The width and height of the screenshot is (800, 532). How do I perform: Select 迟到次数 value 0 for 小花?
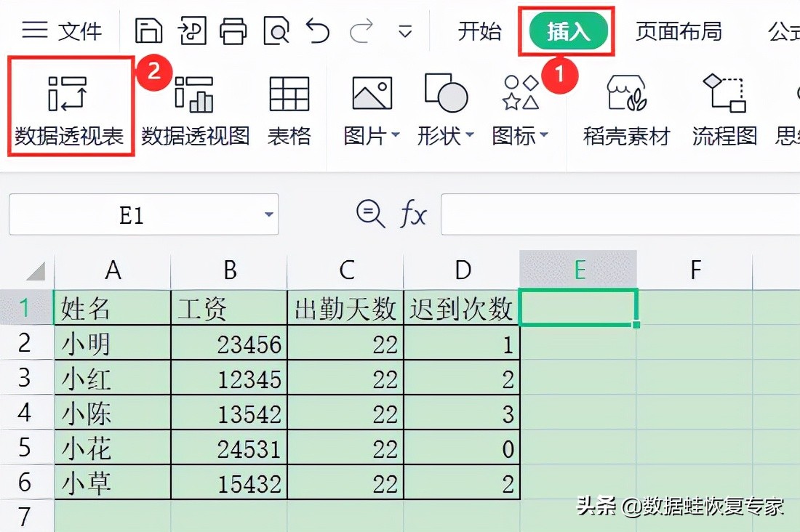point(462,447)
